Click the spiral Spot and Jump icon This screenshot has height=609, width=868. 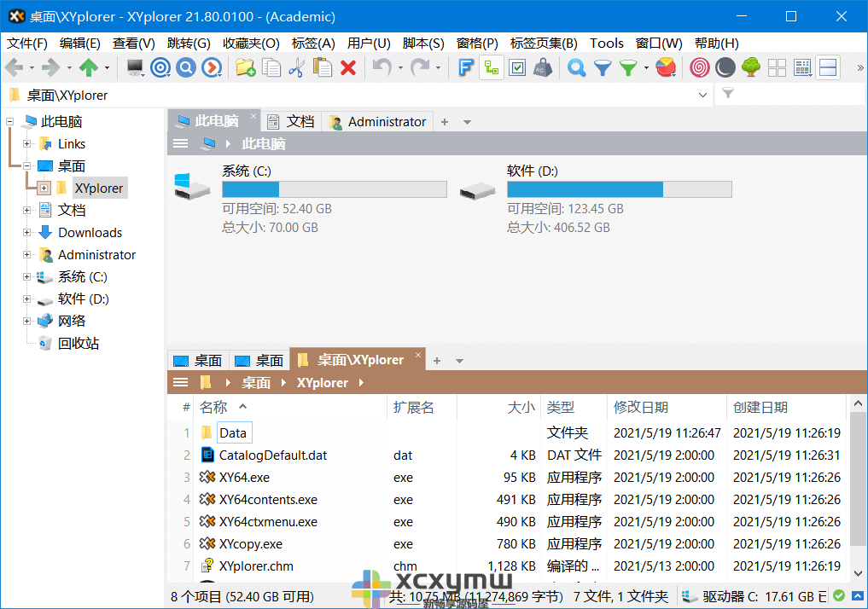click(699, 69)
